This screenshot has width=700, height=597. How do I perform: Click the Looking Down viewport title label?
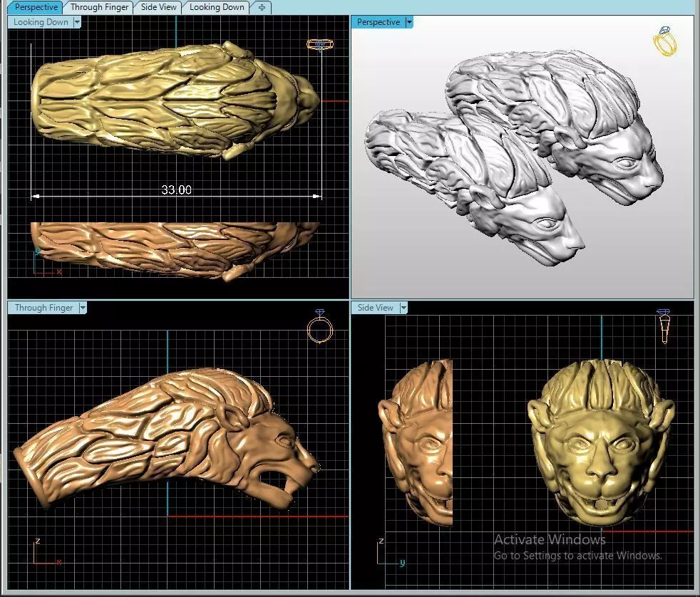pyautogui.click(x=41, y=22)
